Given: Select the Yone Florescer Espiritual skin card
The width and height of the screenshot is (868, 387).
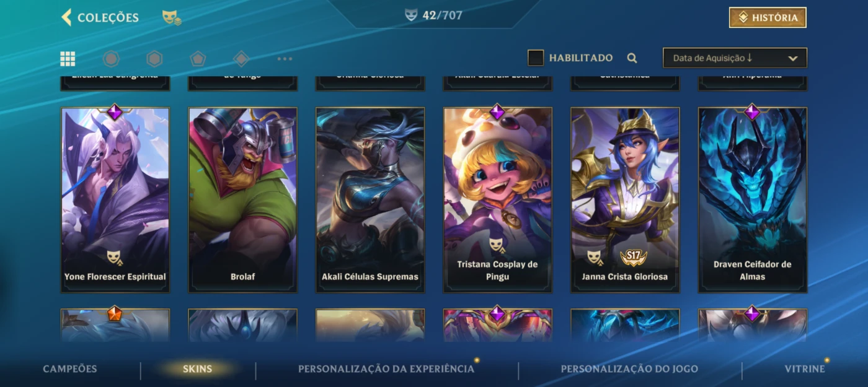Looking at the screenshot, I should [x=115, y=200].
